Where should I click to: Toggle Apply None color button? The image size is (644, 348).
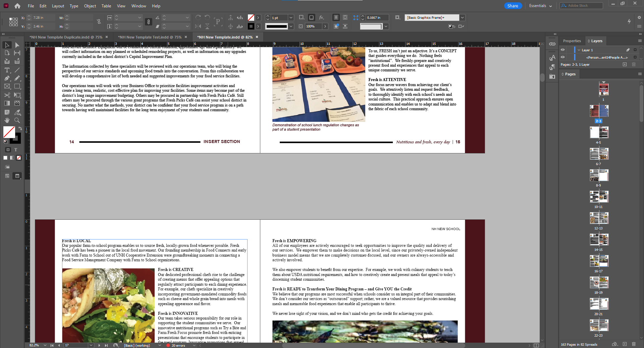point(19,158)
